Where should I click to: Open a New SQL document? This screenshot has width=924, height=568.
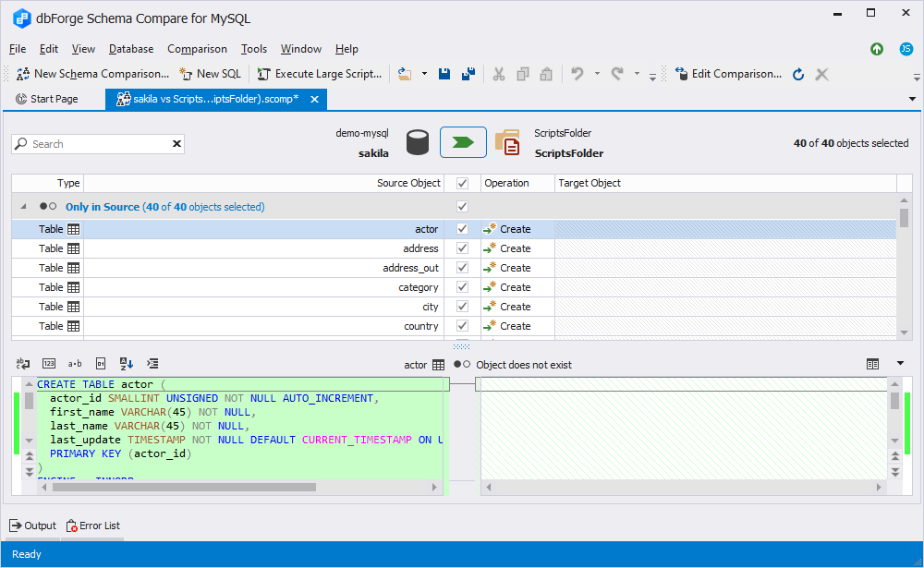tap(211, 74)
